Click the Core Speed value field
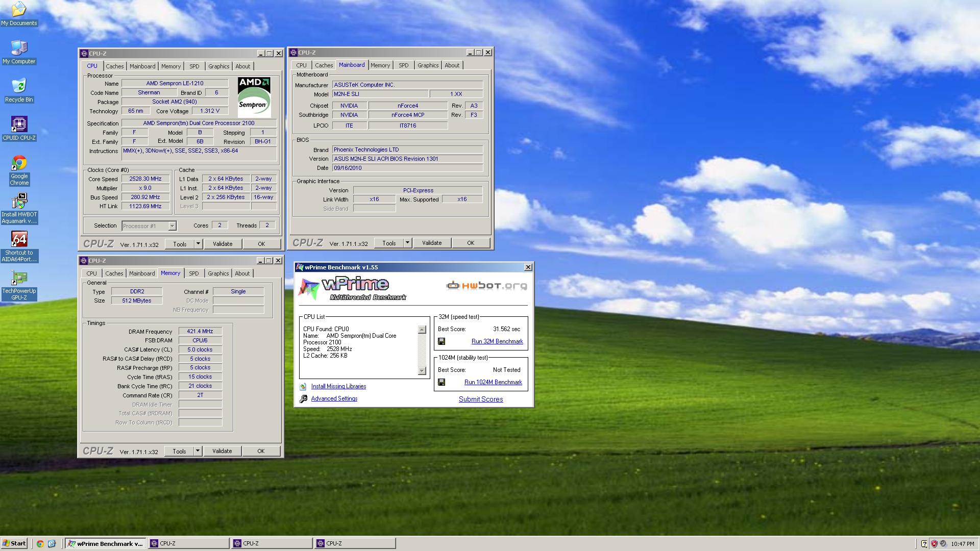The width and height of the screenshot is (980, 551). (145, 179)
